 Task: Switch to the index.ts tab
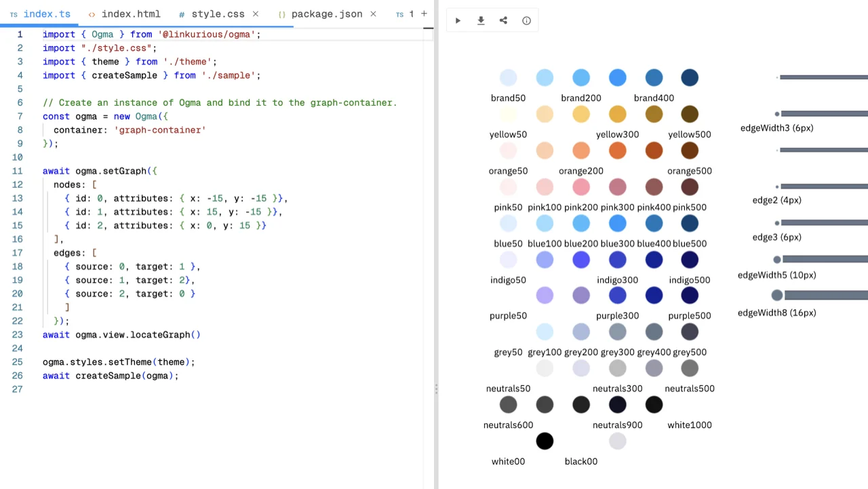point(40,14)
